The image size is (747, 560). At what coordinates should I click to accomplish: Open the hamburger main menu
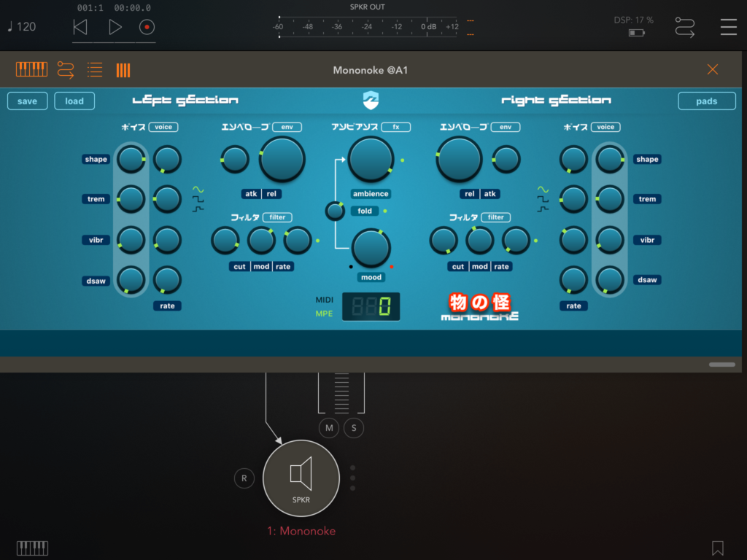[x=729, y=27]
